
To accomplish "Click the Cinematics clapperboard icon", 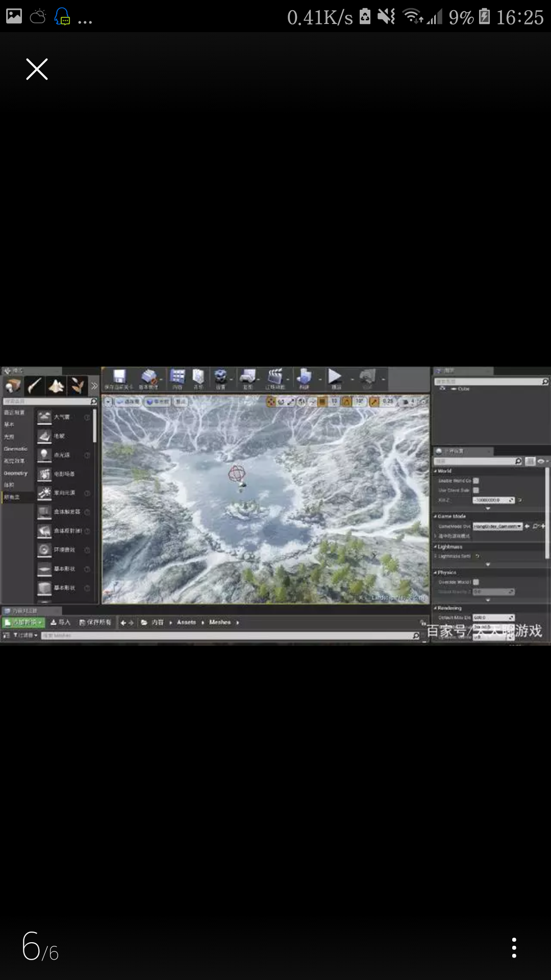I will pyautogui.click(x=275, y=378).
